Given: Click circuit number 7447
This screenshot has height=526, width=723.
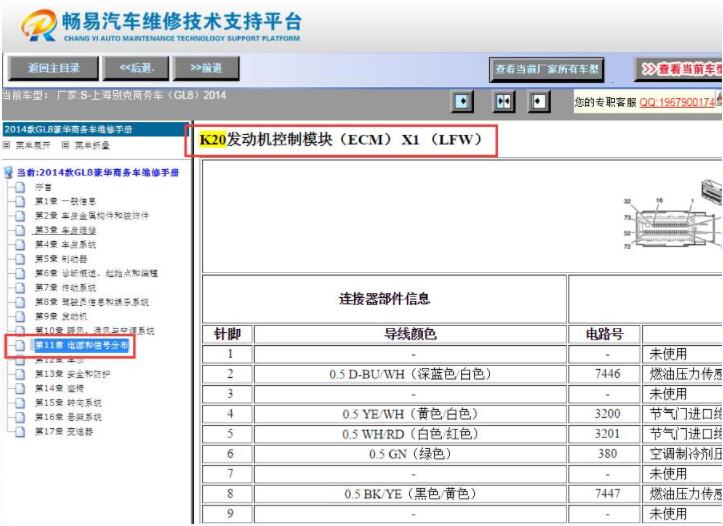Looking at the screenshot, I should (607, 494).
